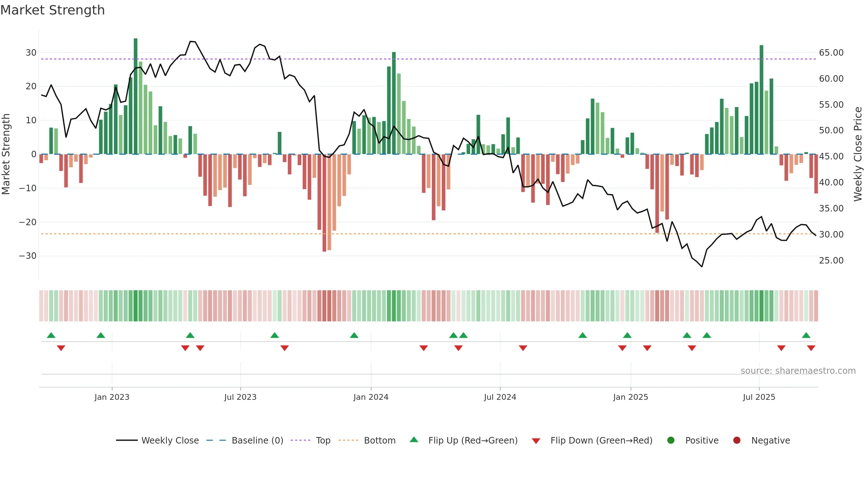Toggle the Negative legend label
This screenshot has height=488, width=868.
coord(771,440)
